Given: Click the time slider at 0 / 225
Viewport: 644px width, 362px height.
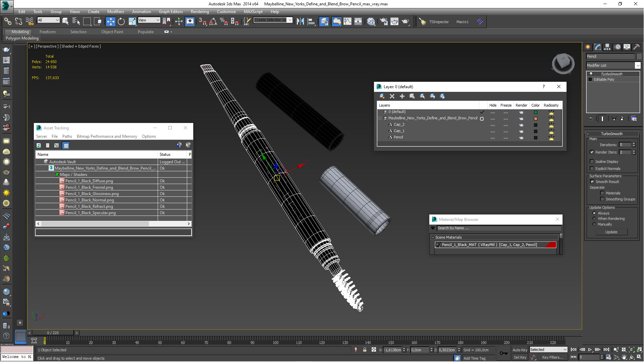Looking at the screenshot, I should 53,333.
